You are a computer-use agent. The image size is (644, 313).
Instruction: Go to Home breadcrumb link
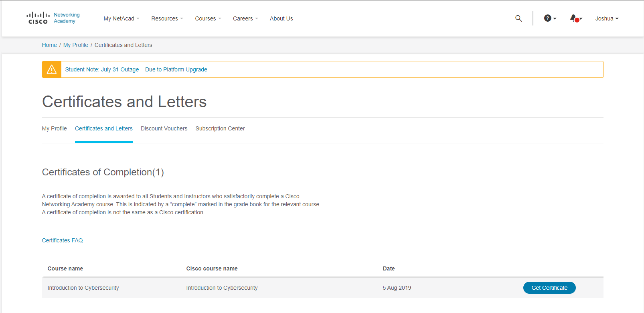click(x=49, y=45)
